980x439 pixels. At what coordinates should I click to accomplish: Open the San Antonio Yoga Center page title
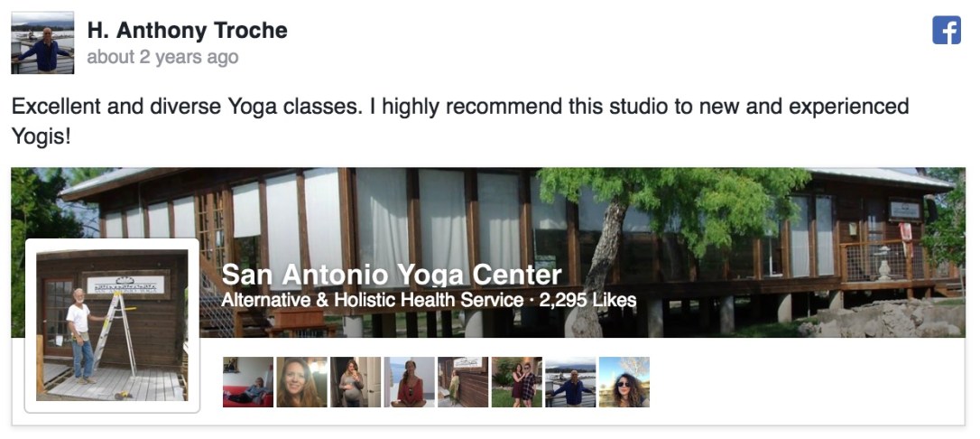(392, 275)
